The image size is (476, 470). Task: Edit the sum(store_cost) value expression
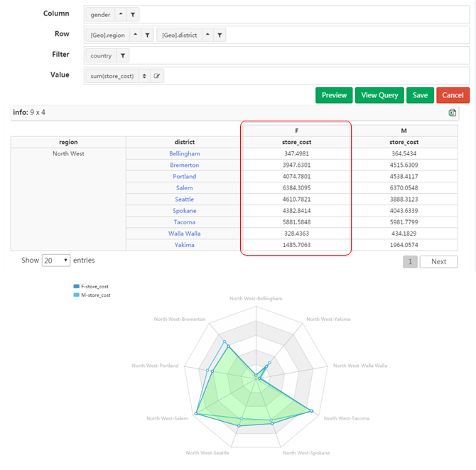pyautogui.click(x=157, y=76)
